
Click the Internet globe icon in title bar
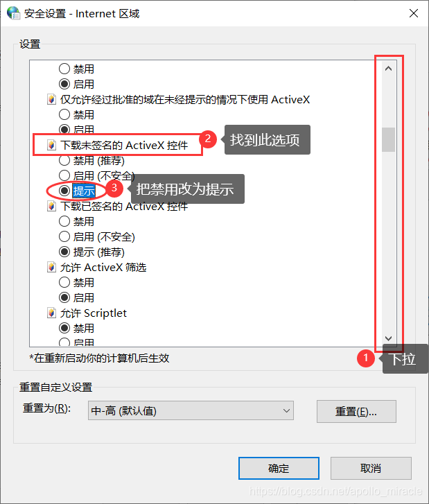[13, 13]
